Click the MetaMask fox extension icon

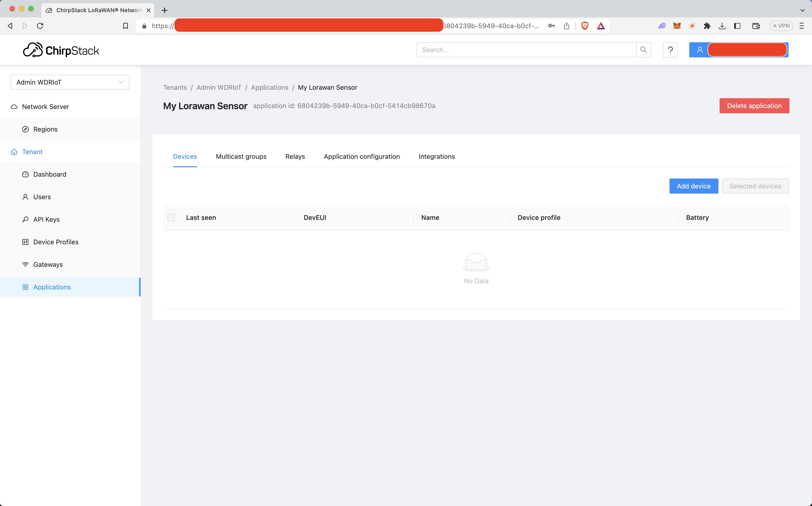(677, 26)
